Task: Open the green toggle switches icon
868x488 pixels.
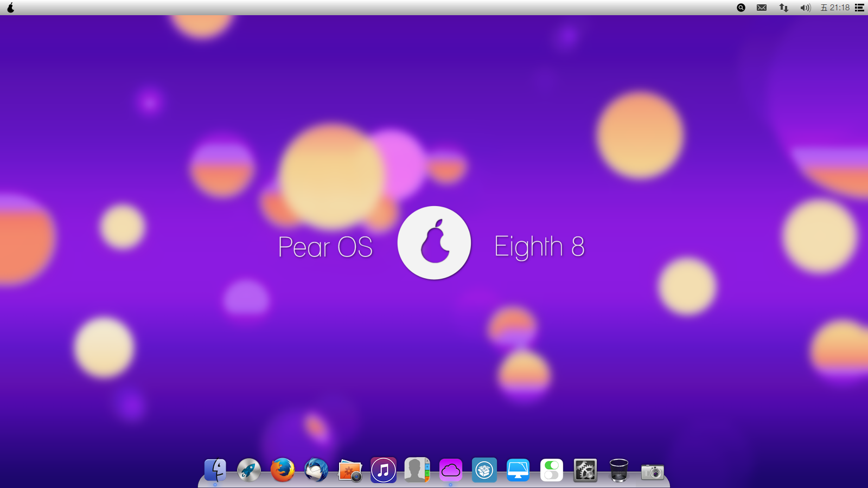Action: [552, 470]
